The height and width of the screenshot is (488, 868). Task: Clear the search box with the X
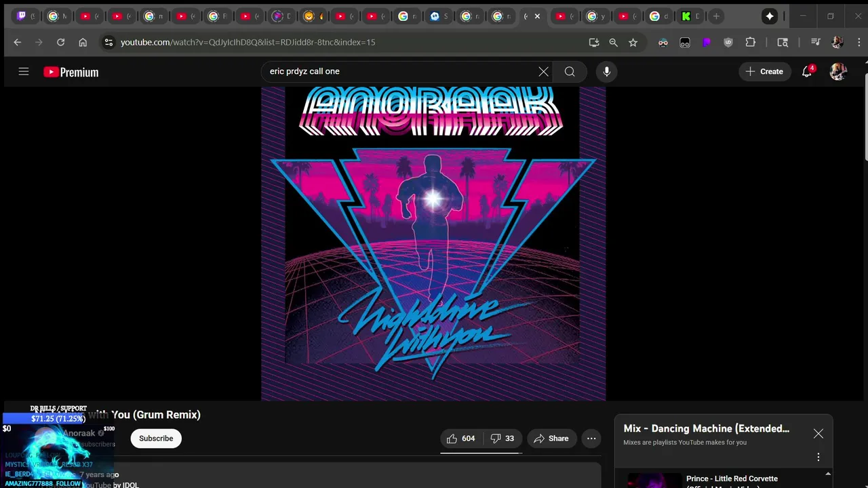543,71
